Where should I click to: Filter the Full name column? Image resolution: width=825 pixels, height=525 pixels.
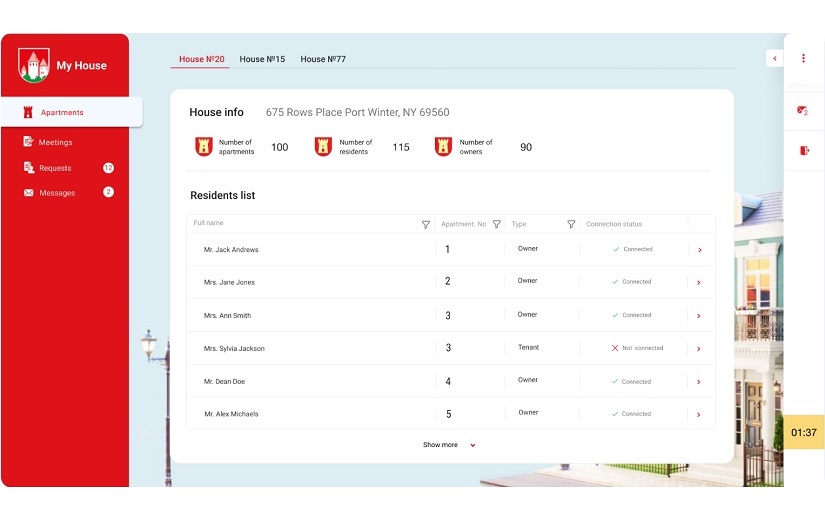[x=426, y=225]
